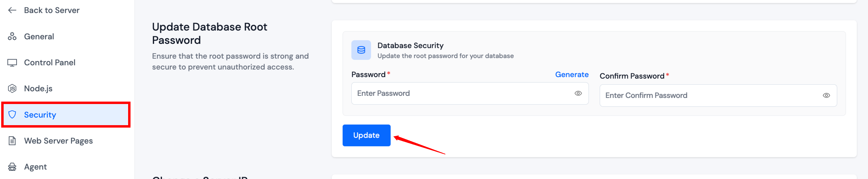Click the blue Database Security icon
Image resolution: width=868 pixels, height=179 pixels.
tap(361, 50)
